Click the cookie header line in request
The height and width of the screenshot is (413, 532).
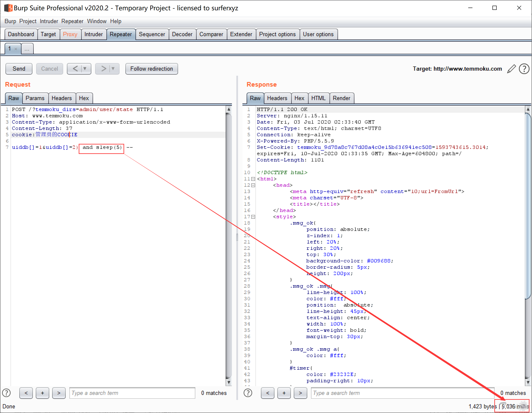coord(118,135)
